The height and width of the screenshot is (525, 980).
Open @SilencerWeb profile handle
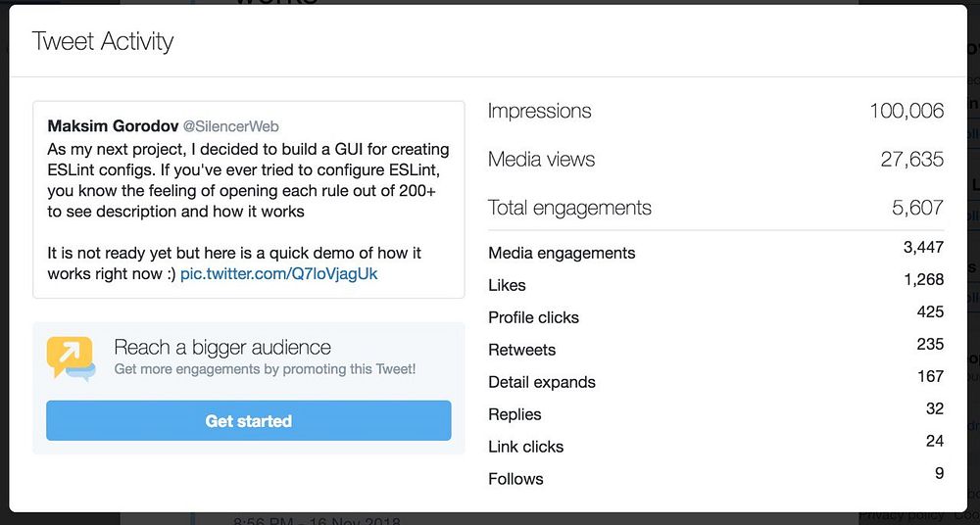(x=230, y=127)
